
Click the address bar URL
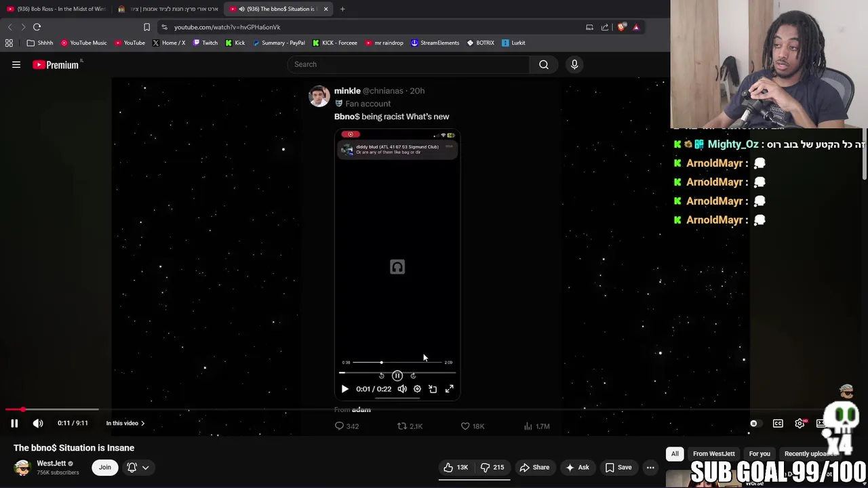pyautogui.click(x=227, y=27)
